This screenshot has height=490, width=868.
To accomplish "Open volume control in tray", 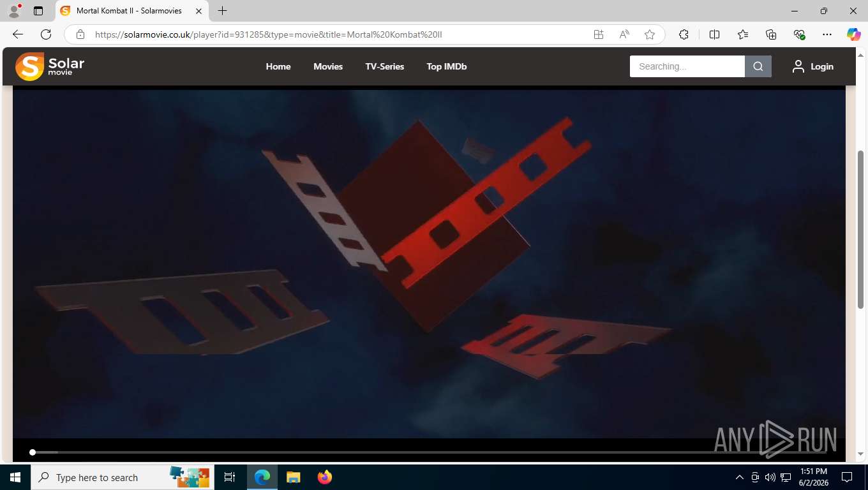I will pyautogui.click(x=770, y=477).
